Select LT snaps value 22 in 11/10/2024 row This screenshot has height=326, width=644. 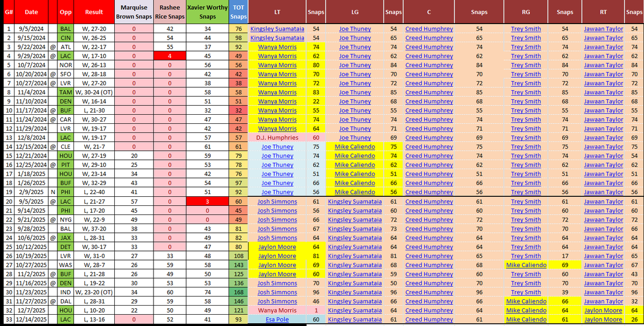pyautogui.click(x=316, y=101)
